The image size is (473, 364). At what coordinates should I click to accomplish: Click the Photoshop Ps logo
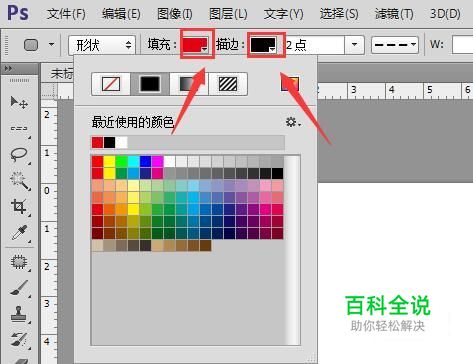18,13
